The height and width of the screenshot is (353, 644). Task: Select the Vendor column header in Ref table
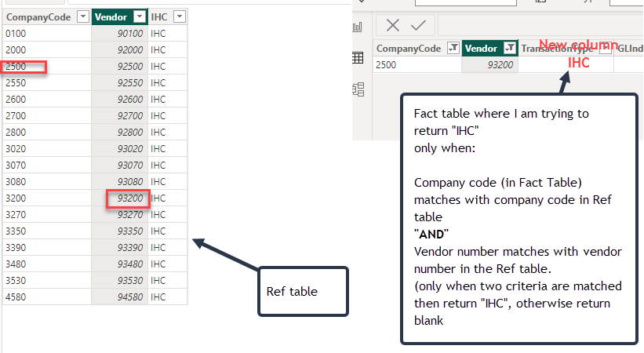pos(119,16)
